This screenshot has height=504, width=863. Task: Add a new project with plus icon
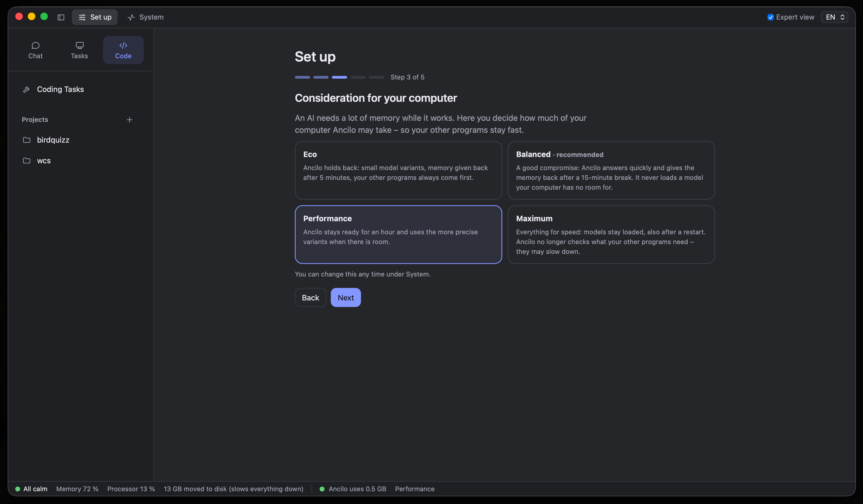[130, 120]
